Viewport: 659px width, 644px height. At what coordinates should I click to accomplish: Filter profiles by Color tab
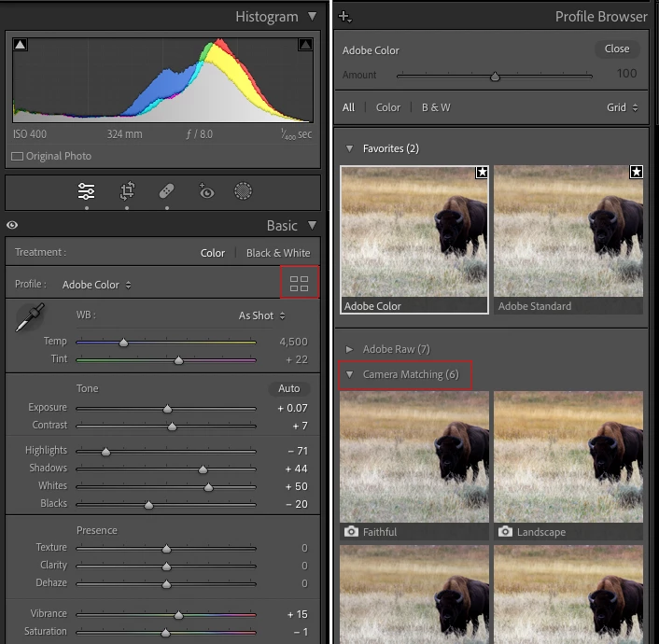[388, 107]
